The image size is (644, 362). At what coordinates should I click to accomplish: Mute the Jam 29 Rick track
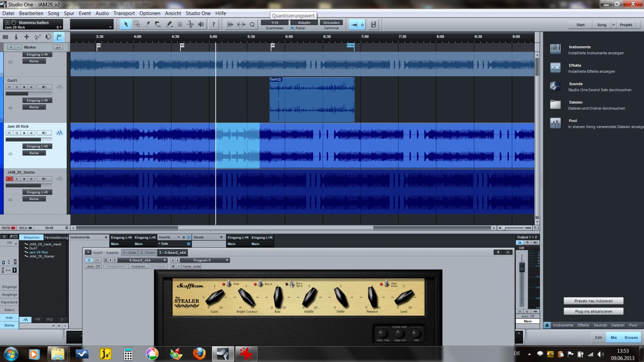coord(9,133)
